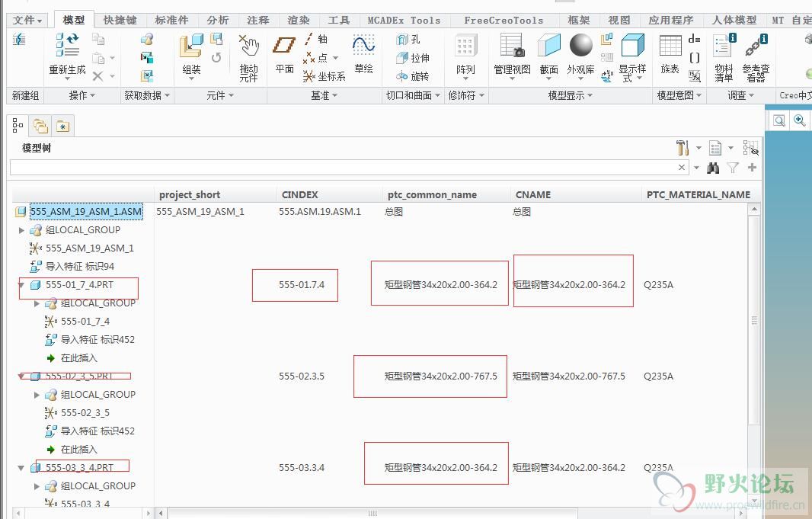Switch to the favorites navigator tab

62,126
